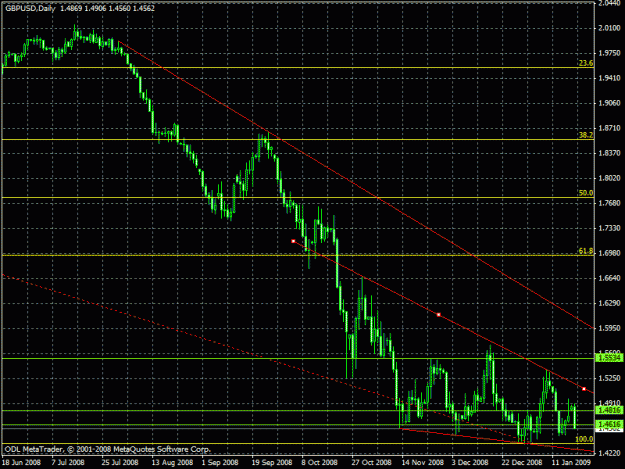Click the 7 Jul 2008 date label
Image resolution: width=625 pixels, height=469 pixels.
pos(68,462)
